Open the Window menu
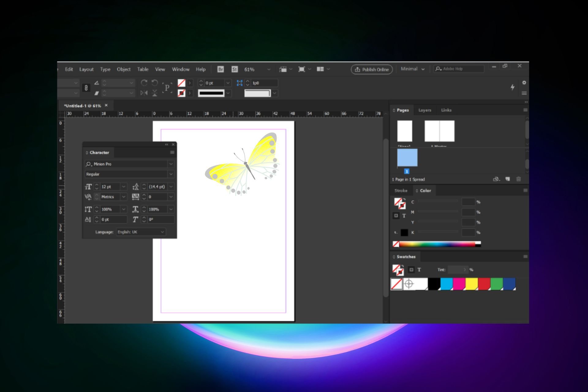 181,69
